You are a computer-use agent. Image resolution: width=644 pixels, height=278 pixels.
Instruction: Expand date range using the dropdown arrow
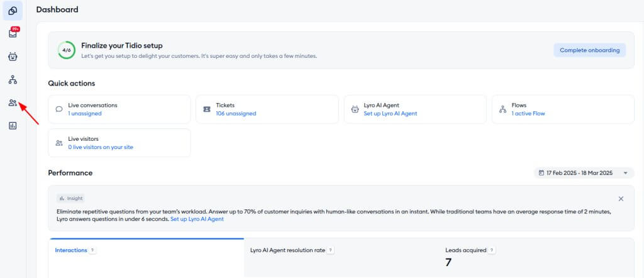point(626,174)
